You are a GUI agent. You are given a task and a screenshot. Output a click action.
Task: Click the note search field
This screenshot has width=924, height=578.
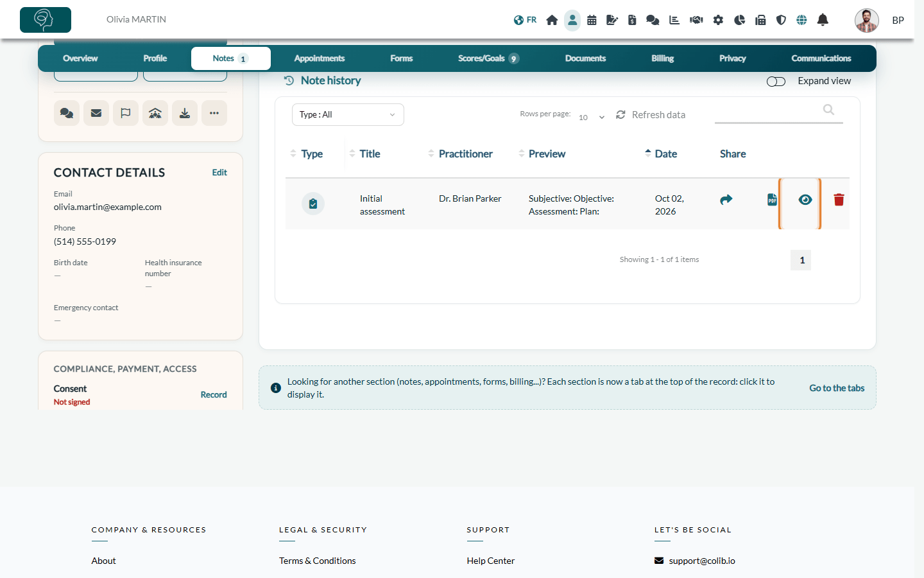pyautogui.click(x=779, y=112)
